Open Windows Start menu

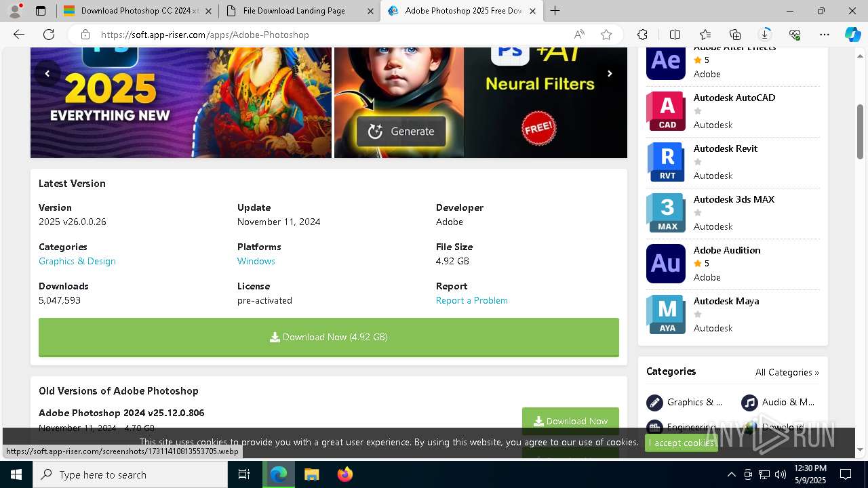point(16,474)
